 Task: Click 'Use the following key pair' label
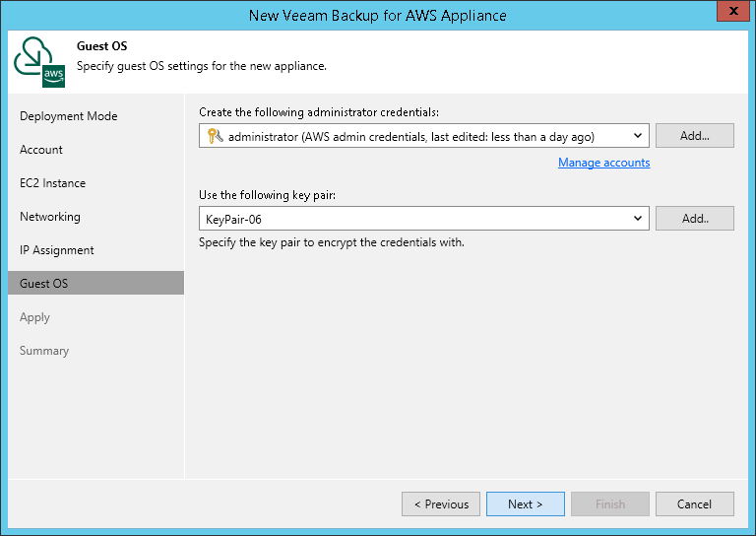[x=267, y=195]
